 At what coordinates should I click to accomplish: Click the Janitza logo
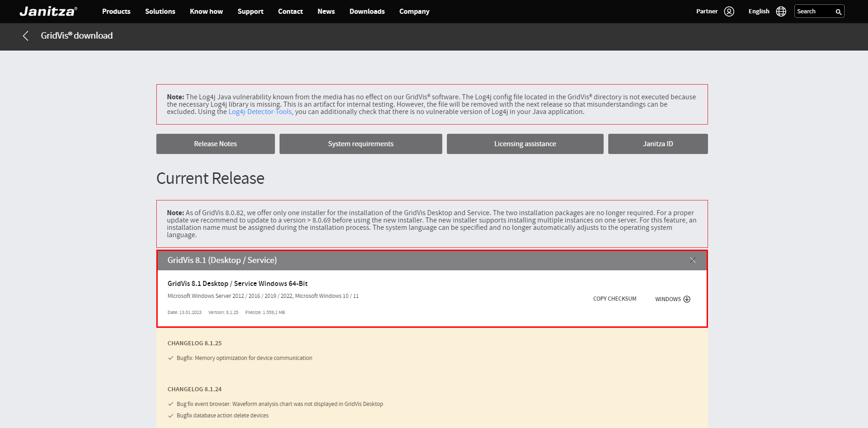click(x=48, y=11)
